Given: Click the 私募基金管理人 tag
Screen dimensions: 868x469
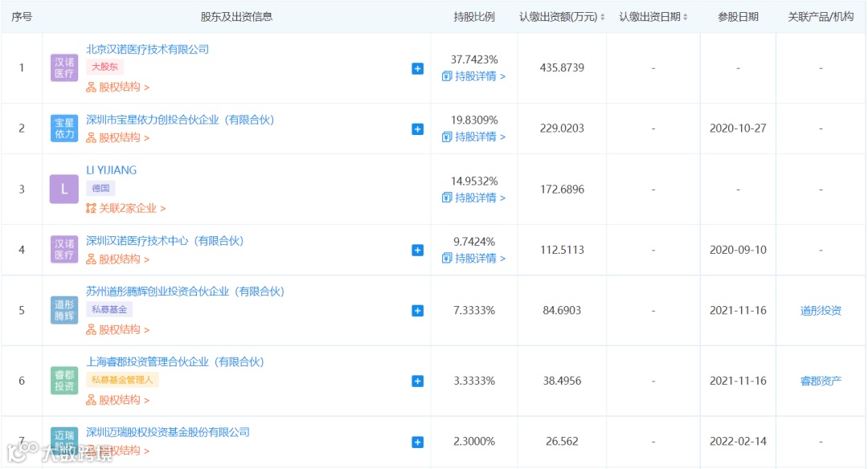Looking at the screenshot, I should 122,379.
